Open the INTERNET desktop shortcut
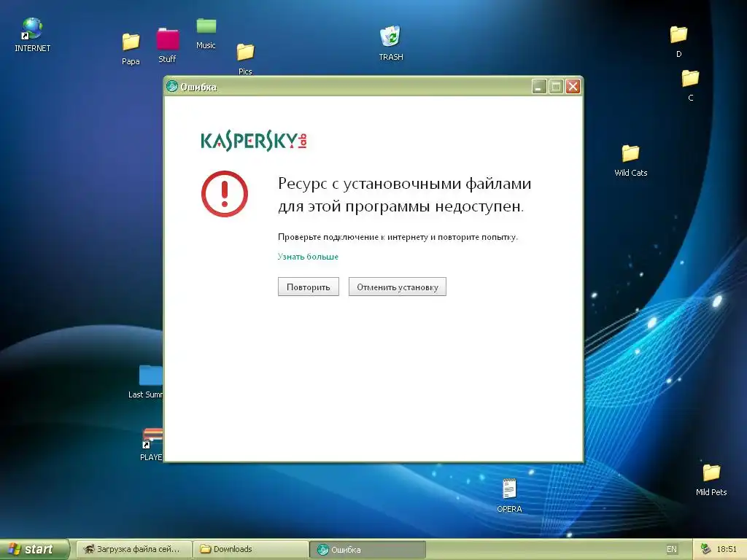Viewport: 747px width, 560px height. pyautogui.click(x=32, y=34)
